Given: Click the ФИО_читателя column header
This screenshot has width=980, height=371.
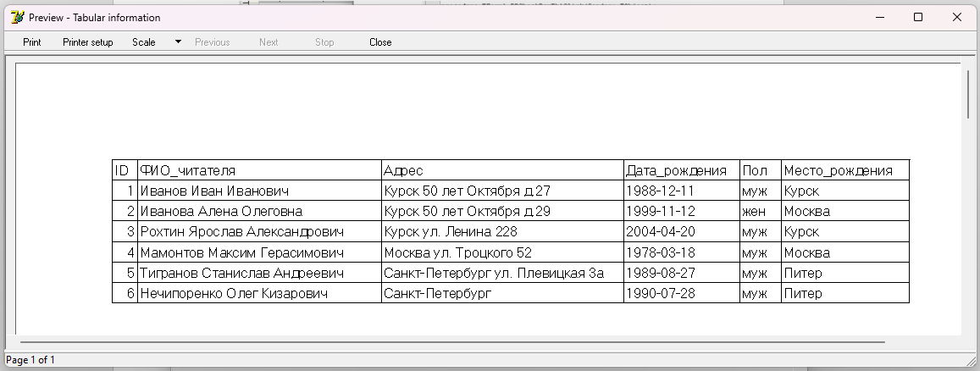Looking at the screenshot, I should [x=259, y=170].
